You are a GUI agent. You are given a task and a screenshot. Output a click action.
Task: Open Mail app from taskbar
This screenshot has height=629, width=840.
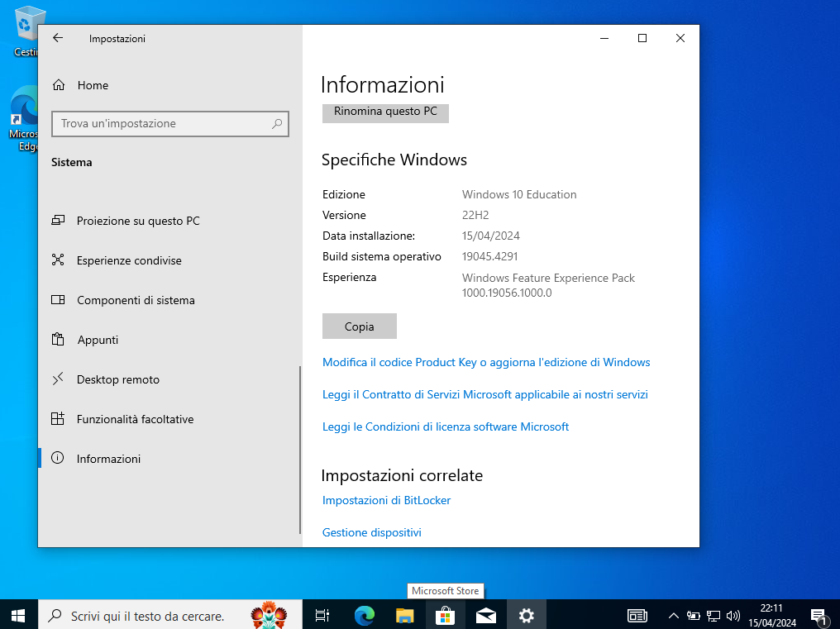[486, 616]
